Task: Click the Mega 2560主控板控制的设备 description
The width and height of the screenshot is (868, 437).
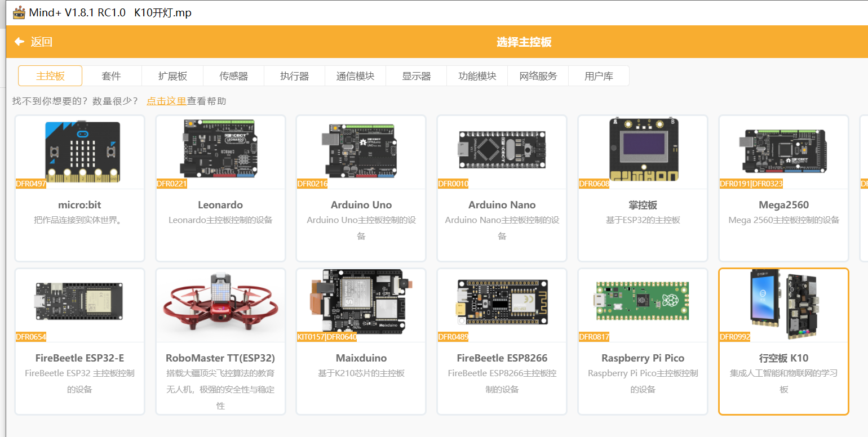Action: click(784, 220)
